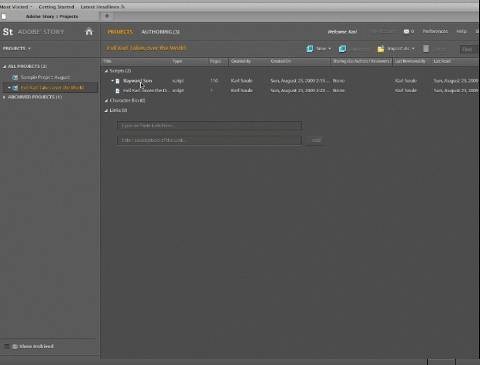Viewport: 480px width, 365px height.
Task: Click the Import folder icon
Action: point(381,49)
